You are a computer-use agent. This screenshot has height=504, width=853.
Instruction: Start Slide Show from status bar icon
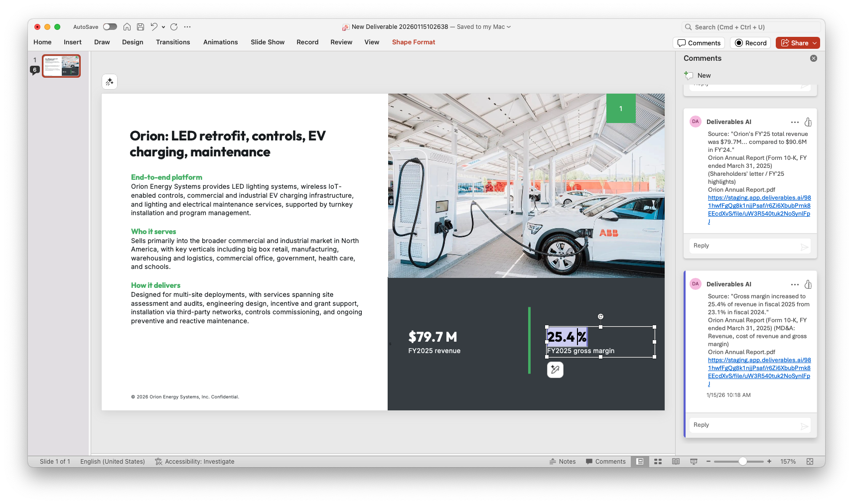pos(694,462)
